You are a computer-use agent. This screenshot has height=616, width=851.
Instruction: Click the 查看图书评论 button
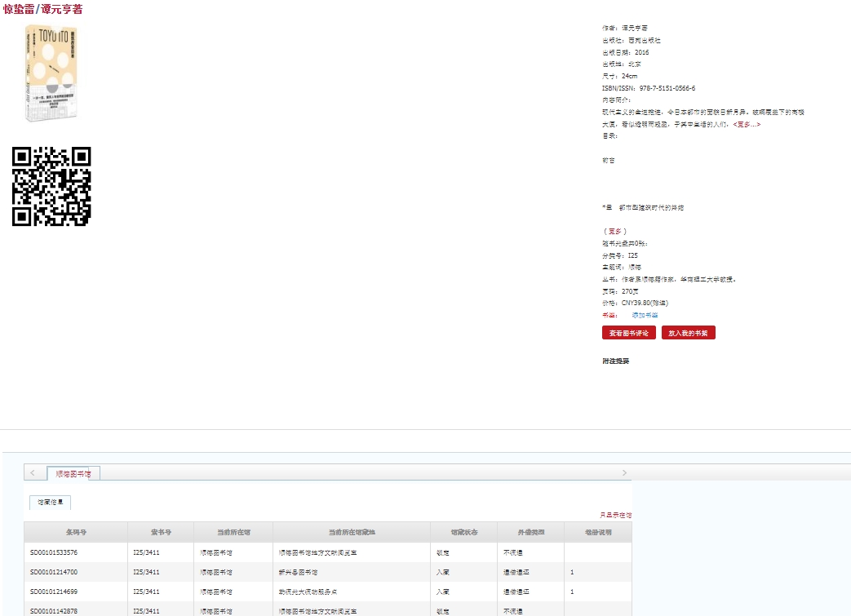[628, 333]
